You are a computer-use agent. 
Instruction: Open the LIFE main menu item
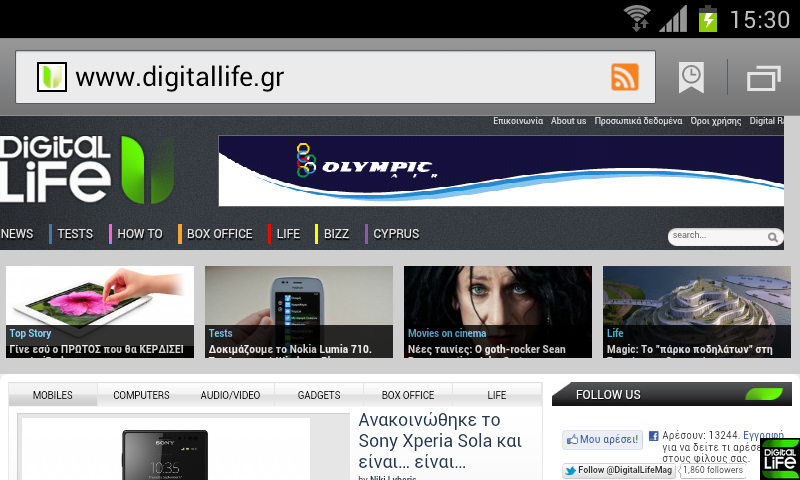[288, 234]
